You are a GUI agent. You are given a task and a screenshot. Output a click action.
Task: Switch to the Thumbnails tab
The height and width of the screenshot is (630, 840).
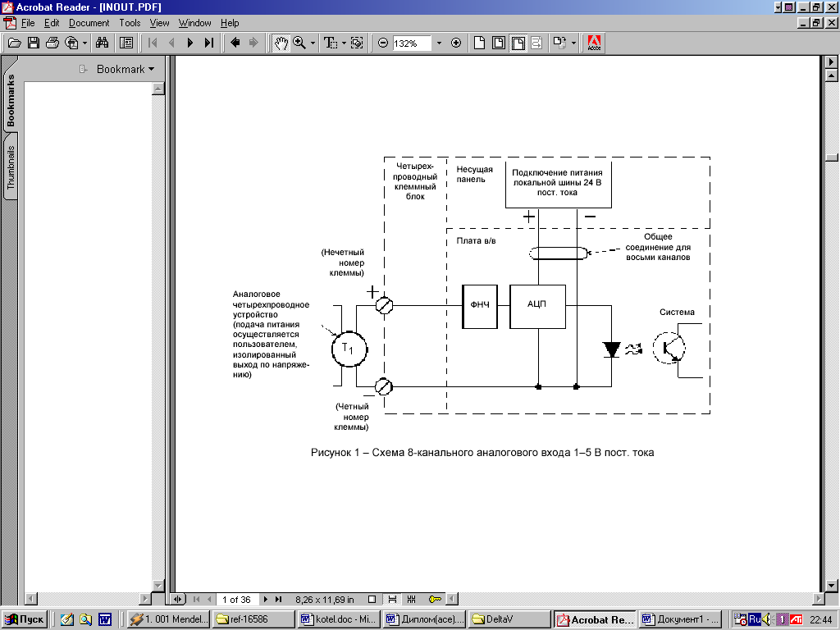11,168
